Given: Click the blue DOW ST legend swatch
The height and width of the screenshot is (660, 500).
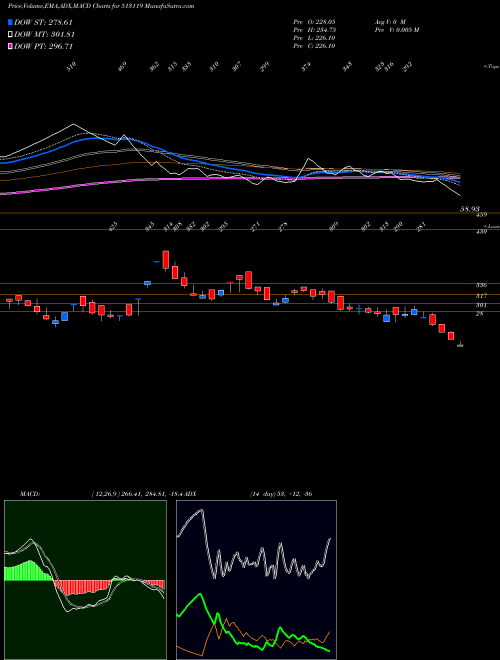Looking at the screenshot, I should tap(10, 22).
